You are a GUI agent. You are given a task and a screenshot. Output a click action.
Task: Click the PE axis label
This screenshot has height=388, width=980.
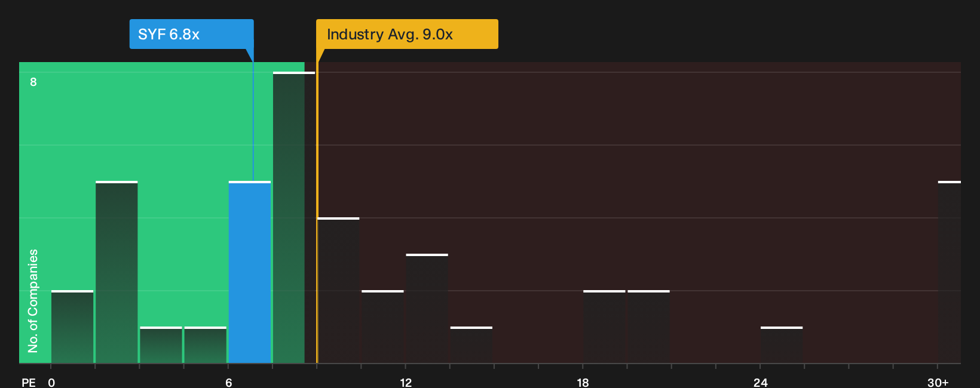pos(29,383)
